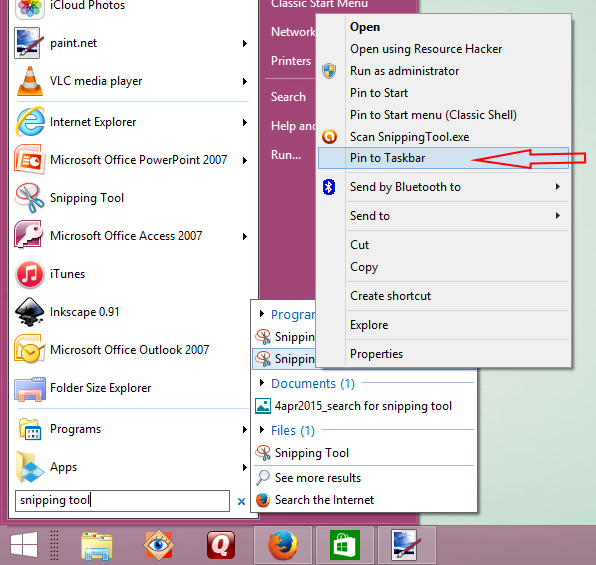Open Run... from the Start menu
Viewport: 596px width, 565px height.
[x=286, y=155]
